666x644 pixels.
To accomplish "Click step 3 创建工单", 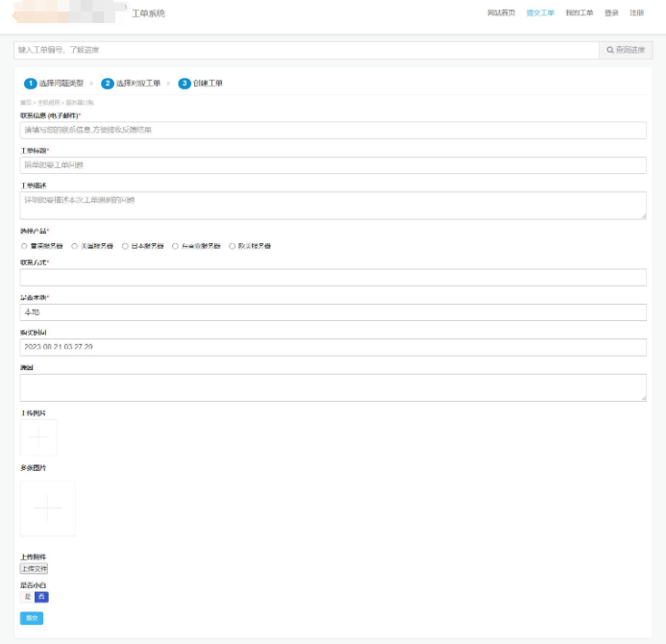I will click(x=201, y=84).
